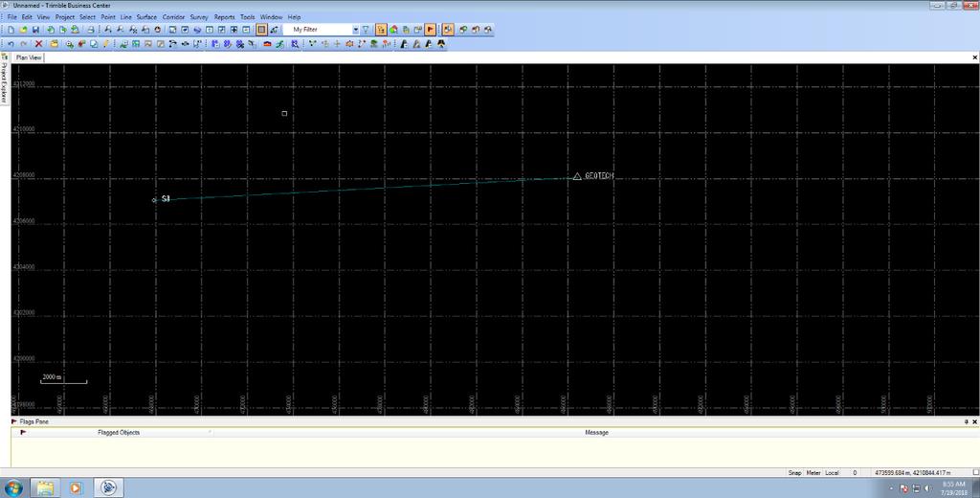The image size is (980, 498).
Task: Close the Plan View with its X
Action: pyautogui.click(x=974, y=57)
